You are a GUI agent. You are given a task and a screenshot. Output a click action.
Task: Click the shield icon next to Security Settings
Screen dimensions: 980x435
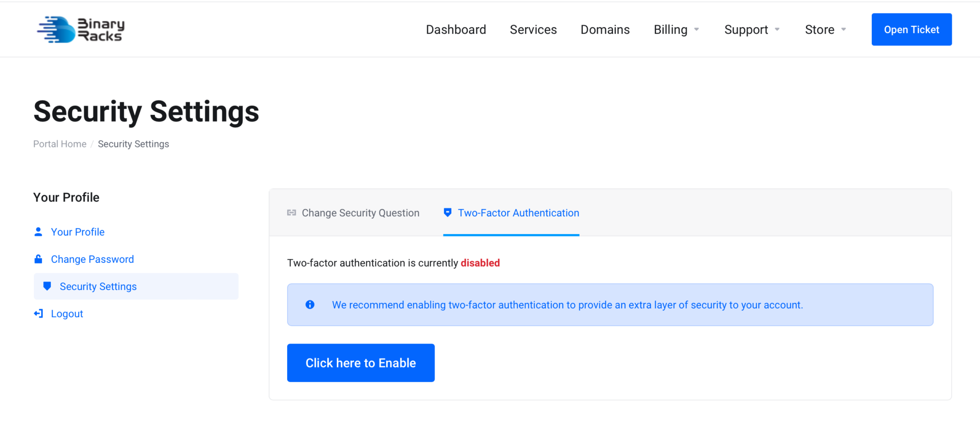47,286
